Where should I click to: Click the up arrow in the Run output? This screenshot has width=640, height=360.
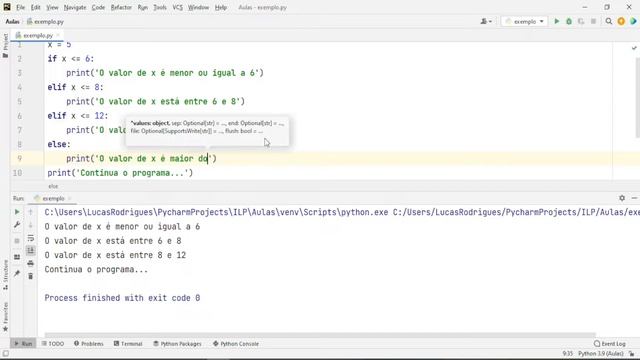(31, 212)
